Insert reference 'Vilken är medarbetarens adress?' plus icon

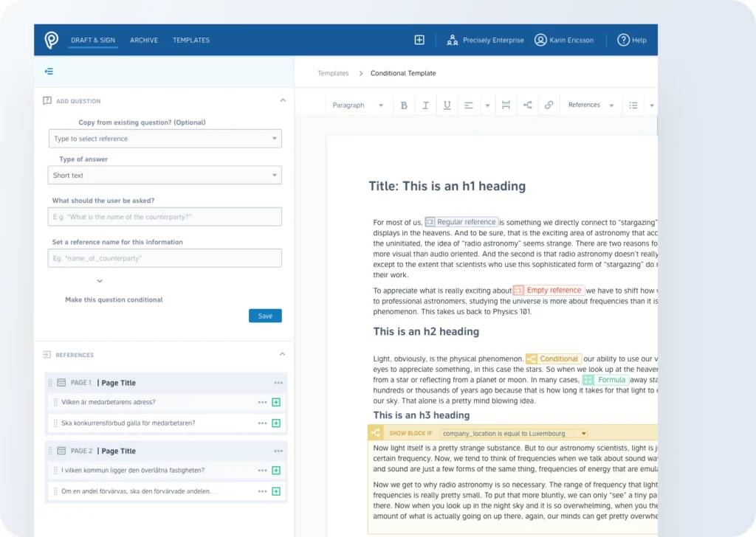(x=276, y=402)
